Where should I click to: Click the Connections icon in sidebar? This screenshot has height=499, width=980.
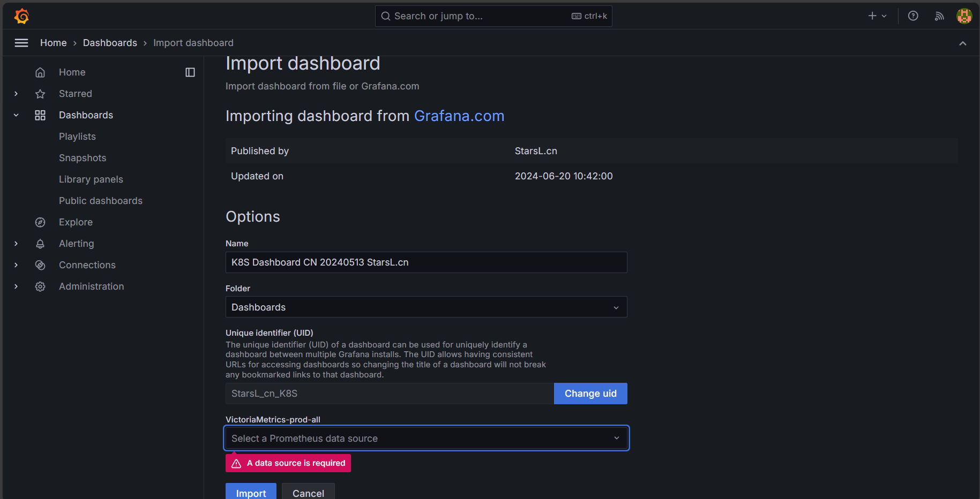click(x=40, y=265)
